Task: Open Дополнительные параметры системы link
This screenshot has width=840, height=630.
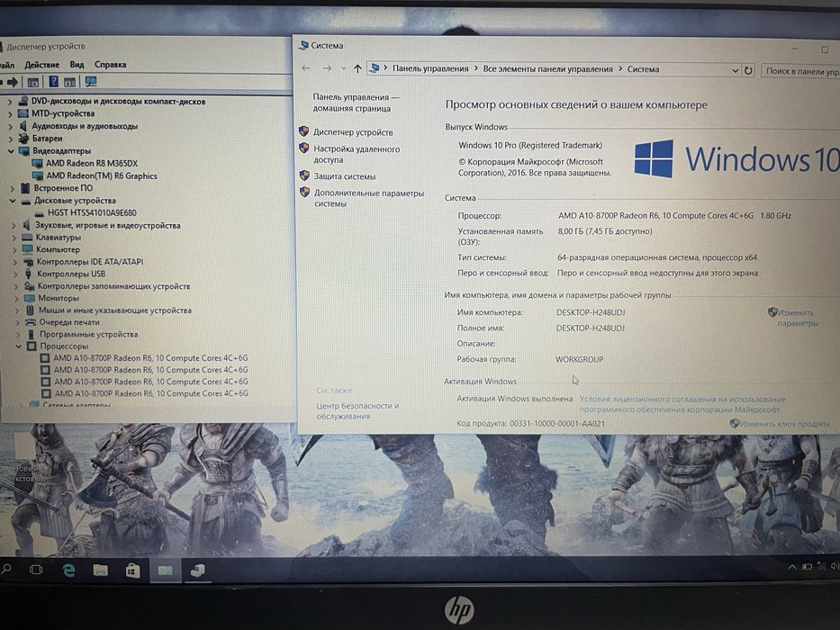Action: [x=368, y=198]
